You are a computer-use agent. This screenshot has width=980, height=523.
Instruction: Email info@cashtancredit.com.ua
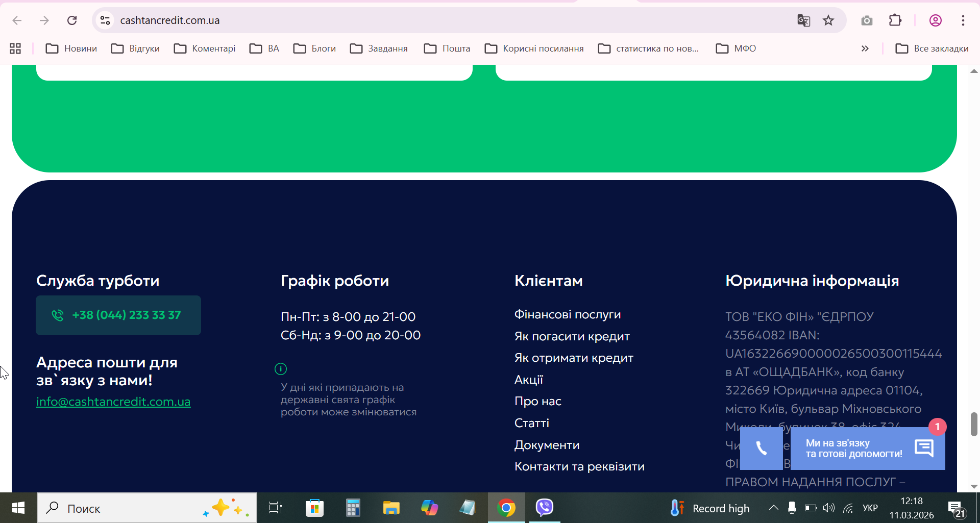pyautogui.click(x=113, y=402)
